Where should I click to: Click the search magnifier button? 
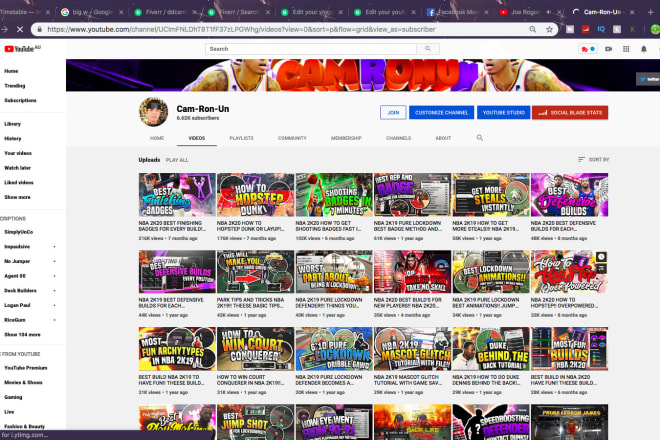(x=428, y=49)
